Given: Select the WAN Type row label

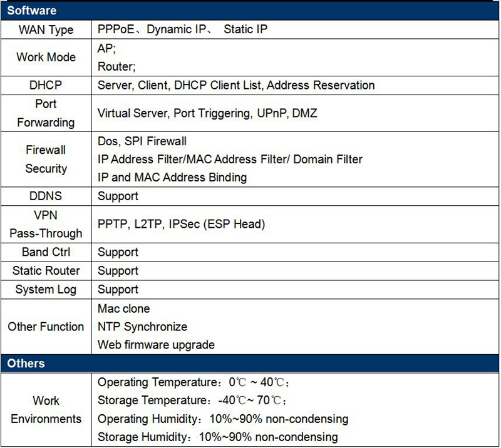Looking at the screenshot, I should 46,29.
